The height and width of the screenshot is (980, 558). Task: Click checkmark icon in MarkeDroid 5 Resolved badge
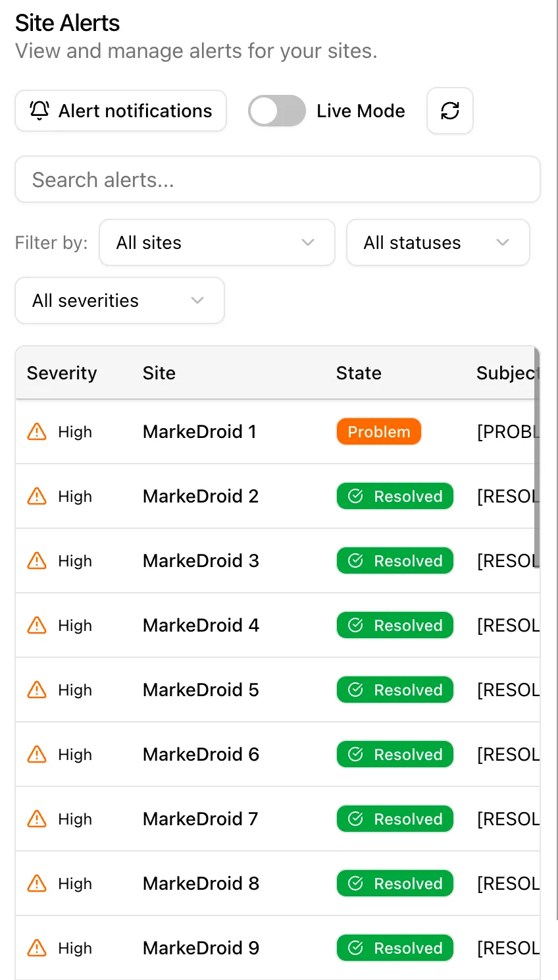[x=355, y=690]
